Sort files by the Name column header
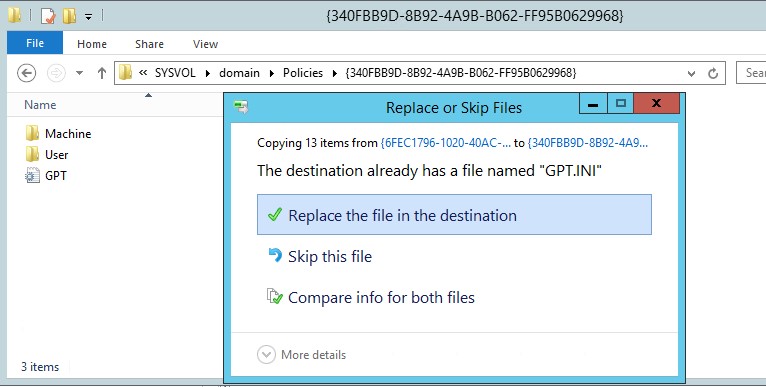Image resolution: width=766 pixels, height=387 pixels. click(40, 105)
